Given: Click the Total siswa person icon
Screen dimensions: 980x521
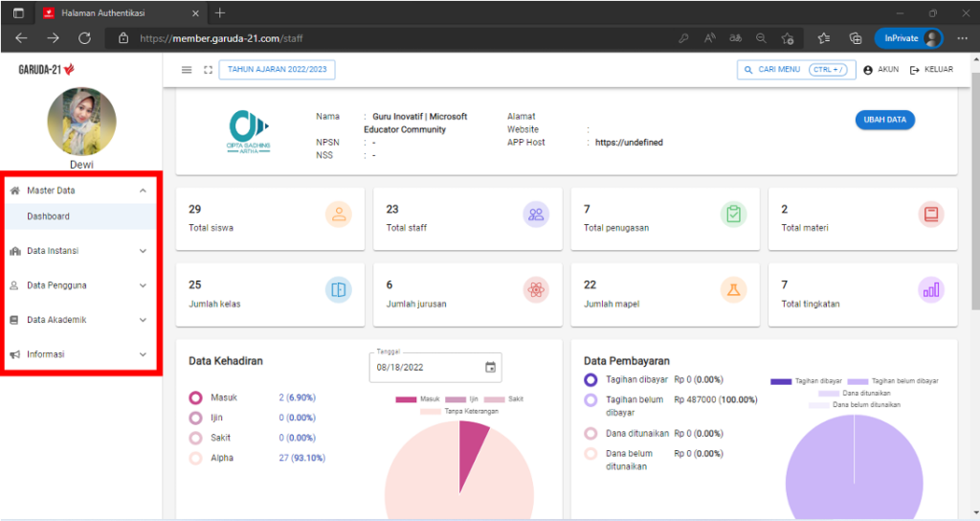Looking at the screenshot, I should 338,214.
